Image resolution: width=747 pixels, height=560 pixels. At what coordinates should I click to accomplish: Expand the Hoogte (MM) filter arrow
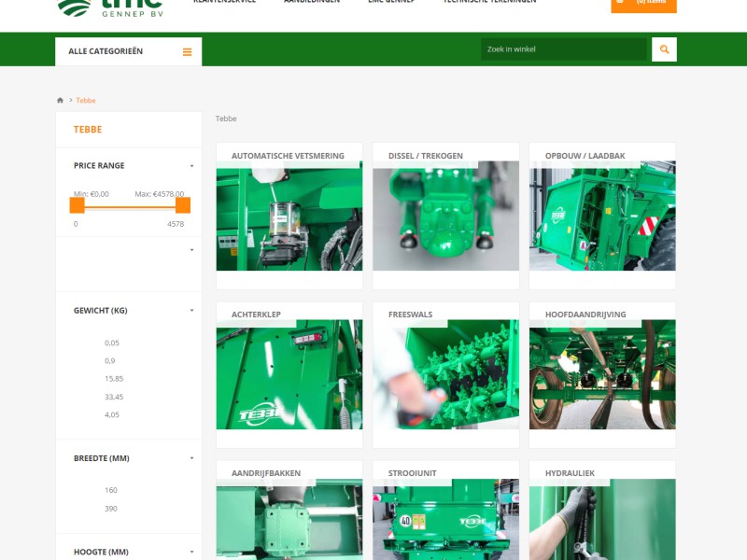[x=192, y=552]
